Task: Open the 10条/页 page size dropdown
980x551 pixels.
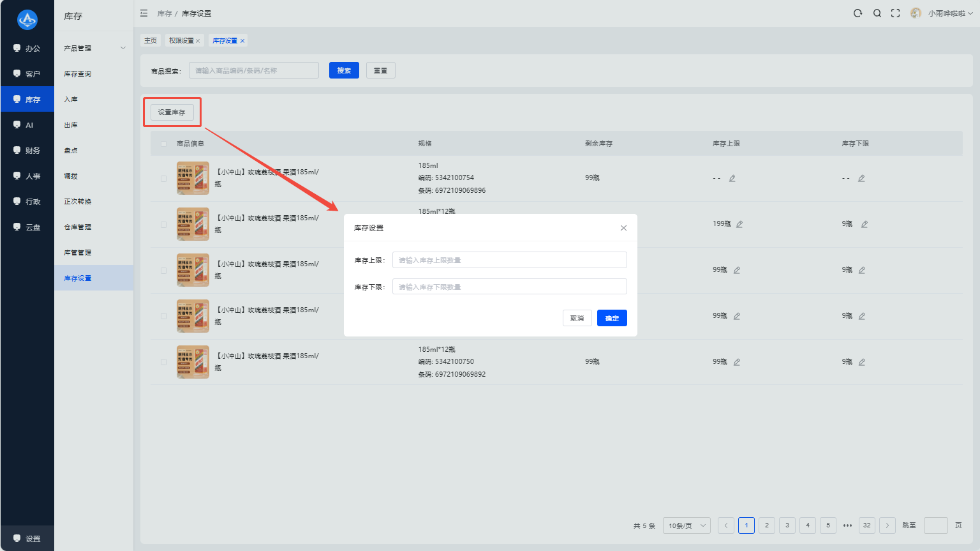Action: [687, 525]
